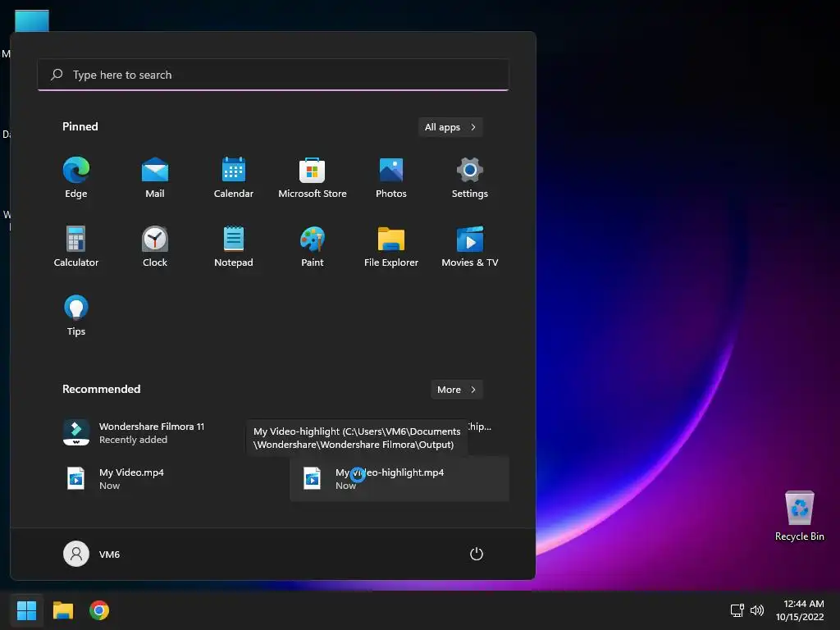
Task: Open Settings gear in pinned apps
Action: [470, 178]
